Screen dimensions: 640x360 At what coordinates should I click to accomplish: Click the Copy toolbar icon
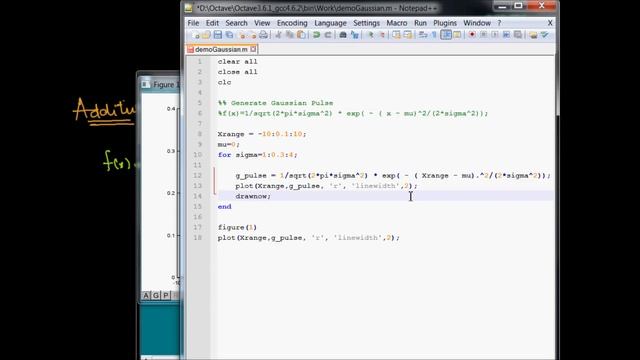pyautogui.click(x=289, y=35)
